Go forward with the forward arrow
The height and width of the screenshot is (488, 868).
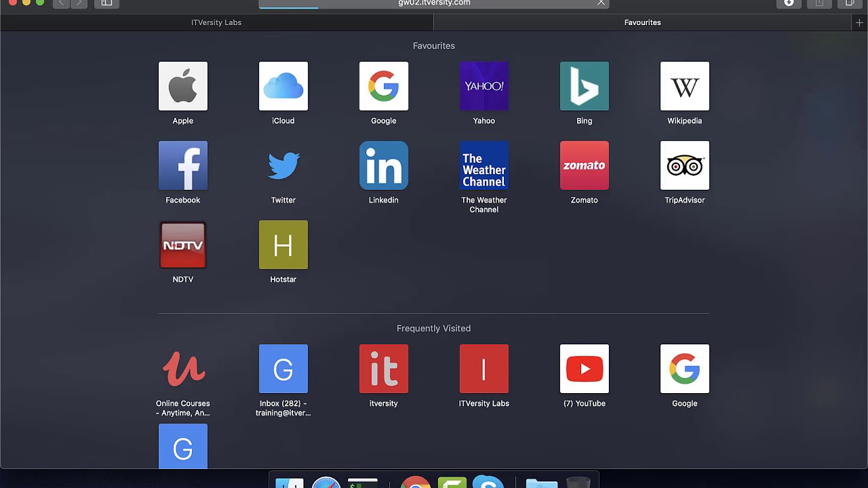click(79, 3)
